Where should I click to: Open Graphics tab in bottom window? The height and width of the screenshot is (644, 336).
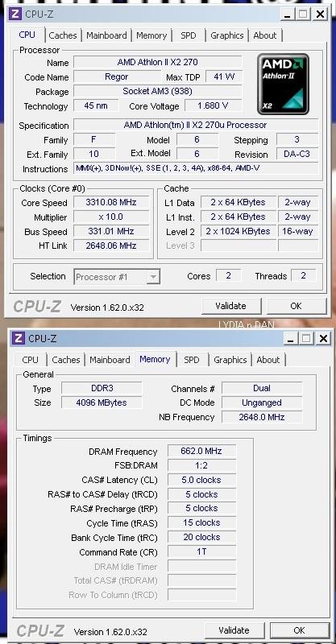tap(230, 360)
